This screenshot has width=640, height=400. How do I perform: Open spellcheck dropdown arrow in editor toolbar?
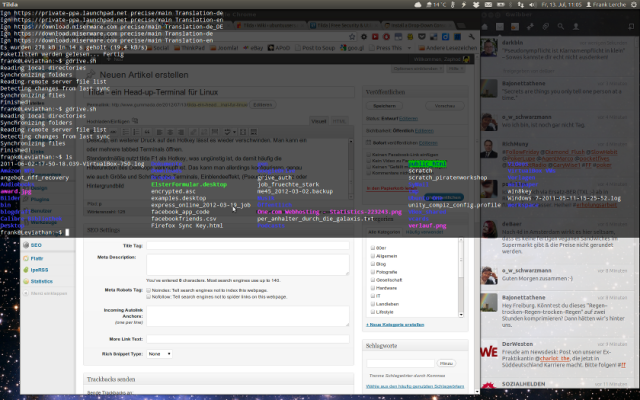tap(234, 132)
